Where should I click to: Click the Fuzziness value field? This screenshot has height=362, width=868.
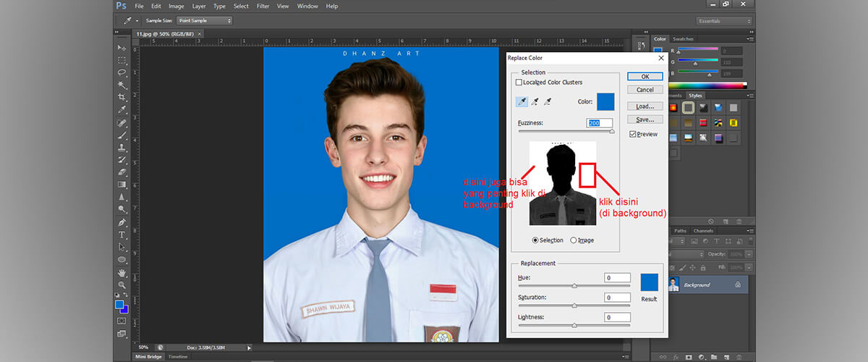point(600,123)
